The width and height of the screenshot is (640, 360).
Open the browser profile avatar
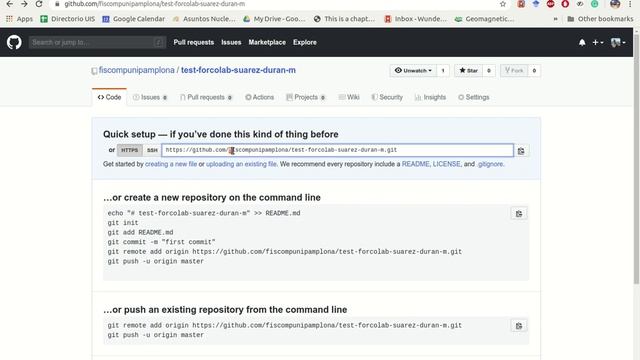(x=615, y=4)
